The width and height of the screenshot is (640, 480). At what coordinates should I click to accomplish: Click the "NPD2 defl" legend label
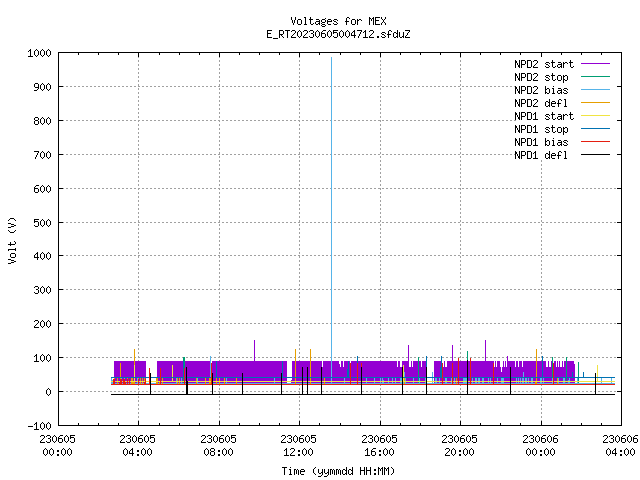click(x=541, y=103)
